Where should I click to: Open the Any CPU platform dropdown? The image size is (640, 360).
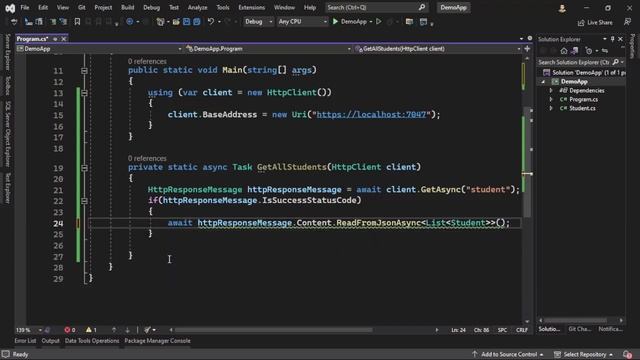click(302, 22)
